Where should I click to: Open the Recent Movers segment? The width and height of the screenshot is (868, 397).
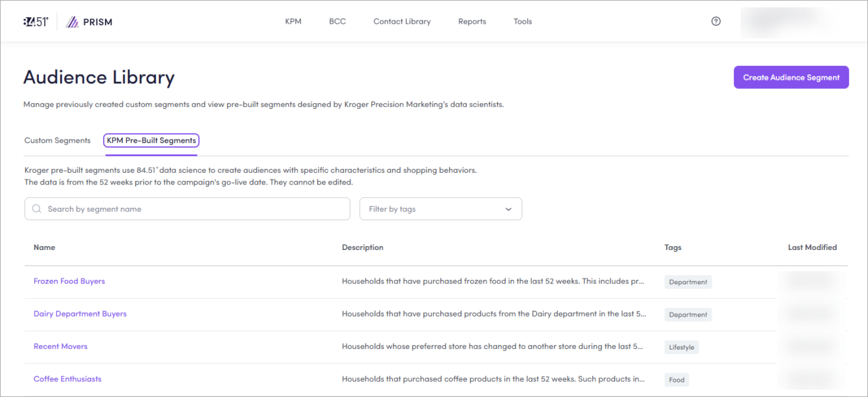[61, 346]
